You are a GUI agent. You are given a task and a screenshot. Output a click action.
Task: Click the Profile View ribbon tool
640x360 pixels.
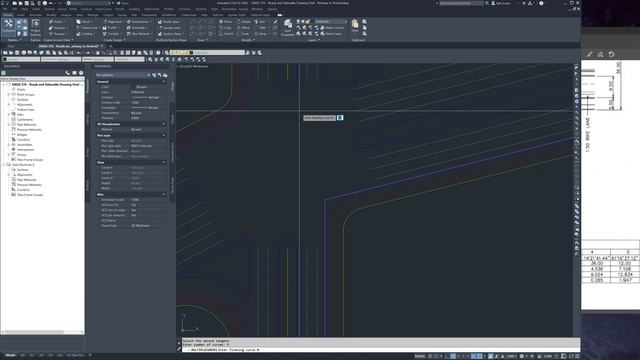coord(169,22)
